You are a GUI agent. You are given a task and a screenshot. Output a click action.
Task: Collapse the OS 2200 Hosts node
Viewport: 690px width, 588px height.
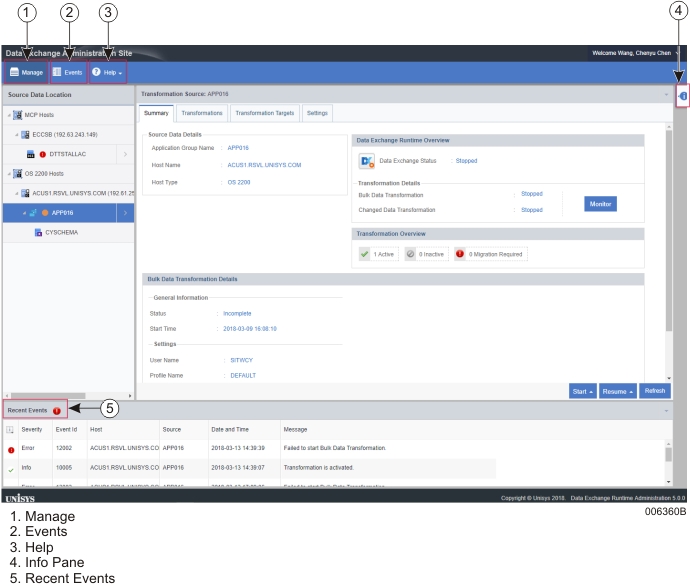[x=9, y=174]
